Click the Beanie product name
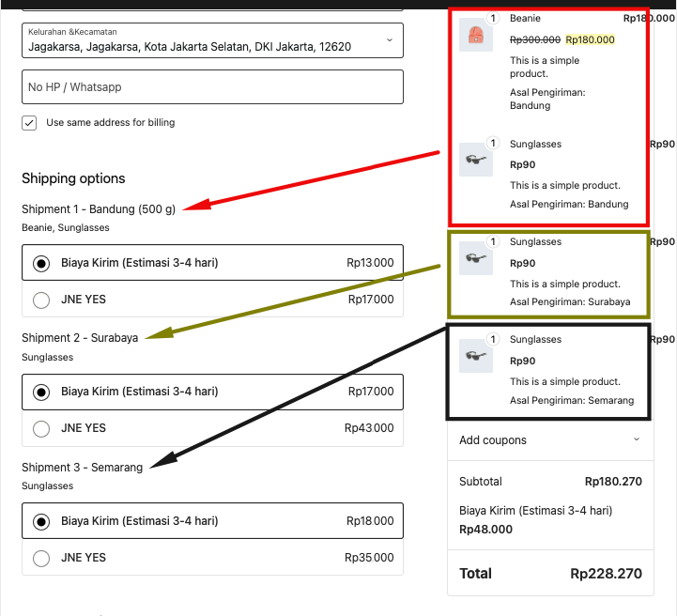Viewport: 677px width, 616px height. click(525, 18)
